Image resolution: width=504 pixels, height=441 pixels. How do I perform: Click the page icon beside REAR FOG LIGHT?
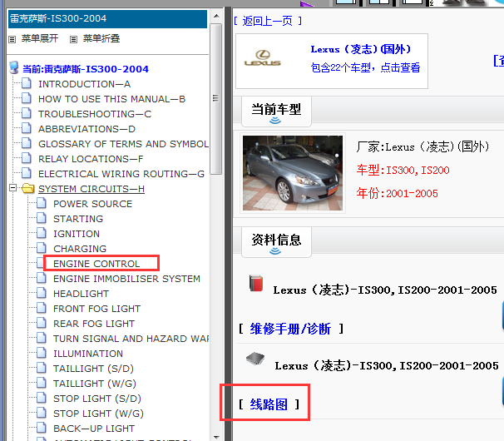[x=42, y=323]
